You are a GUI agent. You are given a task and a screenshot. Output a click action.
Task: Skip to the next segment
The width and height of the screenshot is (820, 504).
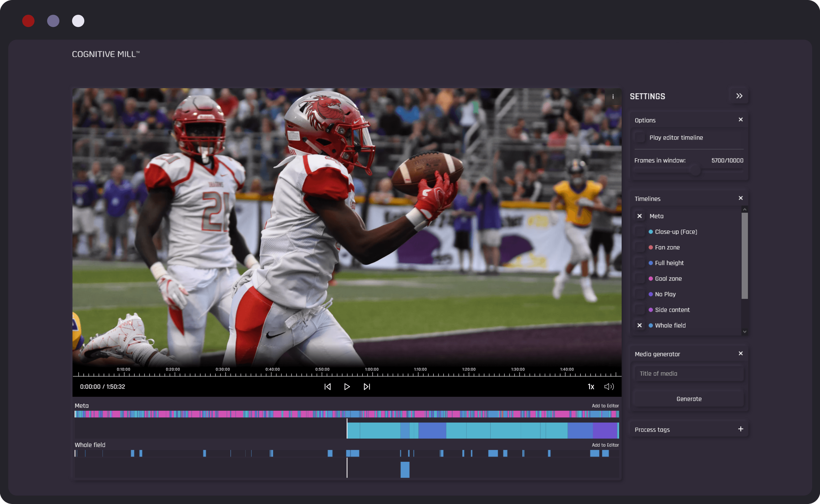(x=367, y=387)
